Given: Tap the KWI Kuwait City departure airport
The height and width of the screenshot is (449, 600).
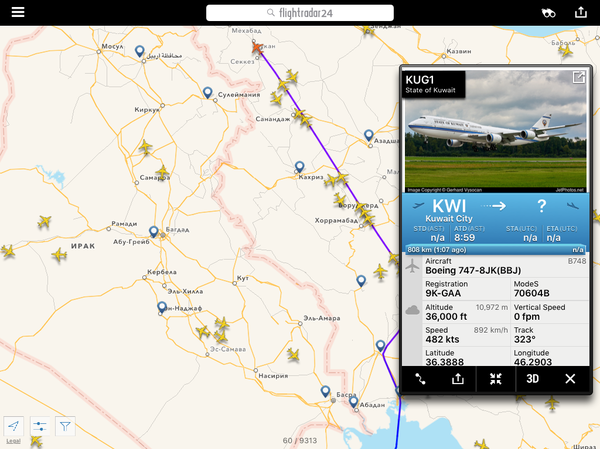Looking at the screenshot, I should [449, 211].
